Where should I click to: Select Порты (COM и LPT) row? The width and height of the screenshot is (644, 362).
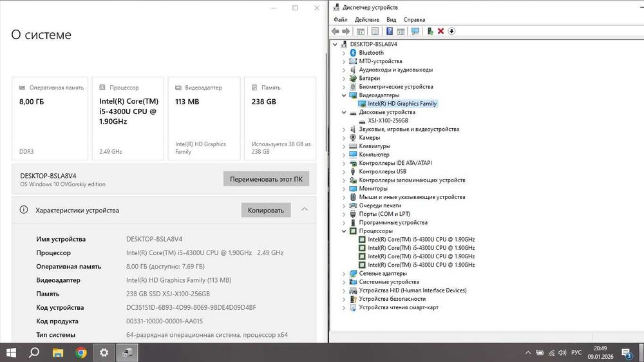coord(384,214)
